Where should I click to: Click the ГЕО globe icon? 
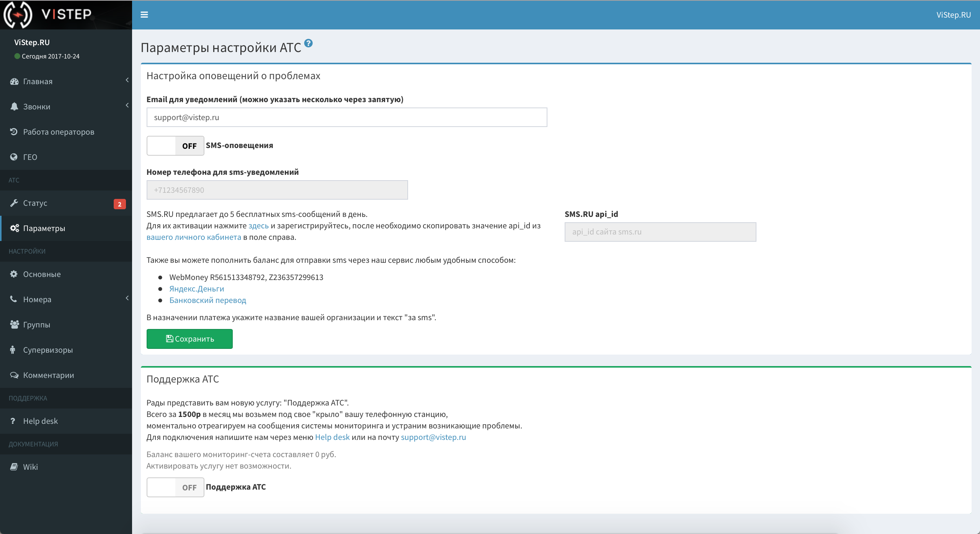14,157
